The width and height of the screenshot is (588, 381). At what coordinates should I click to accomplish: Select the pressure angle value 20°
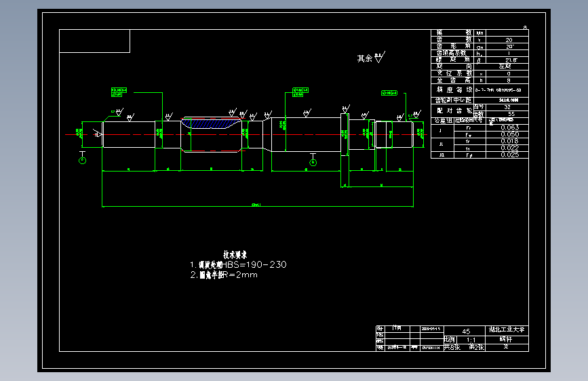pos(509,47)
